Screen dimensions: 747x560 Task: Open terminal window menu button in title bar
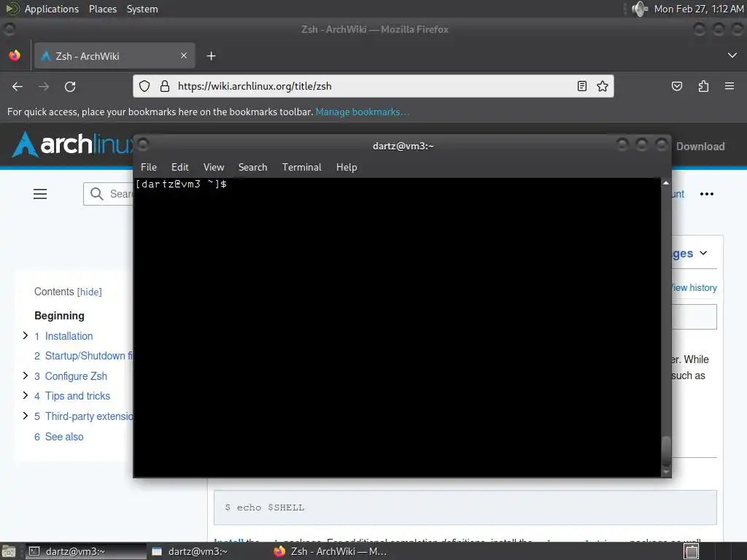click(x=143, y=144)
